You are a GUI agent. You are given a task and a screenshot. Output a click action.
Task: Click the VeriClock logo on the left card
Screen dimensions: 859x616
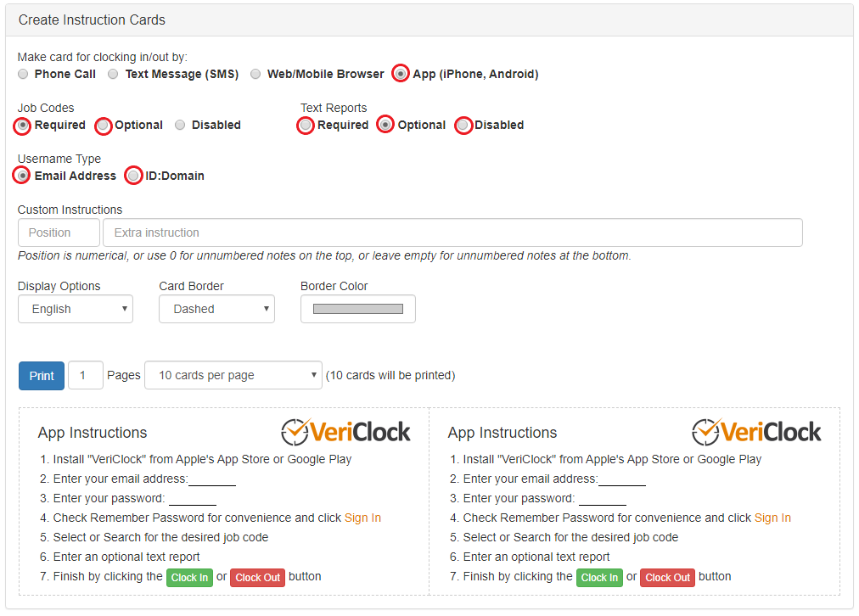tap(345, 432)
